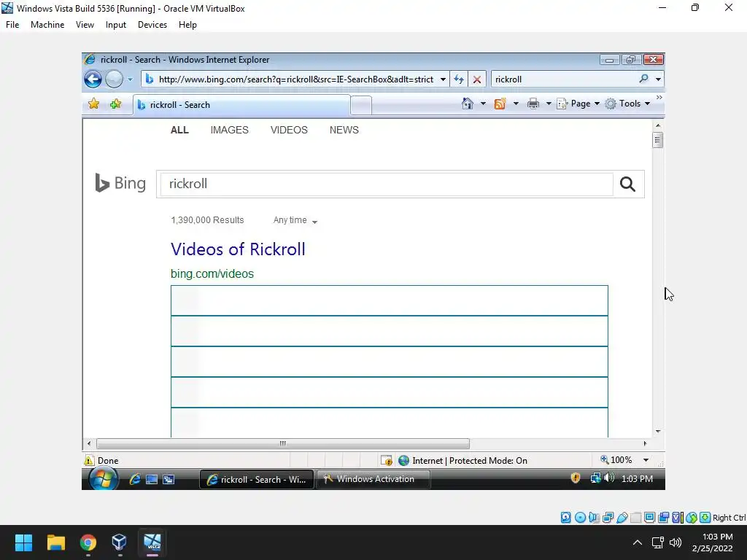Change zoom level dropdown arrow at 100%
This screenshot has width=747, height=560.
click(x=646, y=460)
